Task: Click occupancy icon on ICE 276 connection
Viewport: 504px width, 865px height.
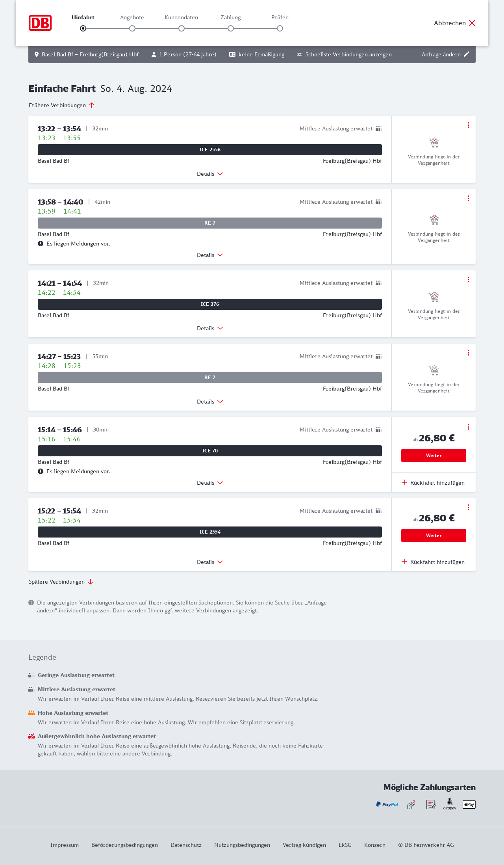Action: (379, 283)
